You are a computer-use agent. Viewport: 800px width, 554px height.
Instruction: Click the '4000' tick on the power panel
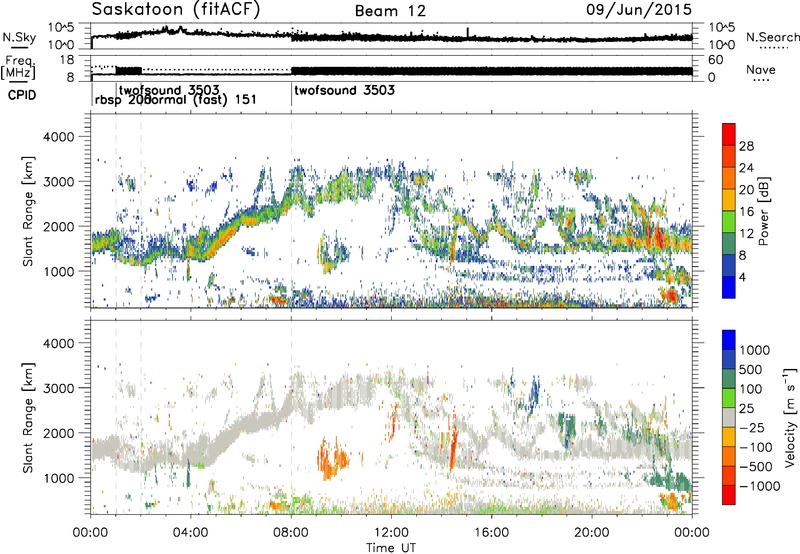pyautogui.click(x=58, y=137)
